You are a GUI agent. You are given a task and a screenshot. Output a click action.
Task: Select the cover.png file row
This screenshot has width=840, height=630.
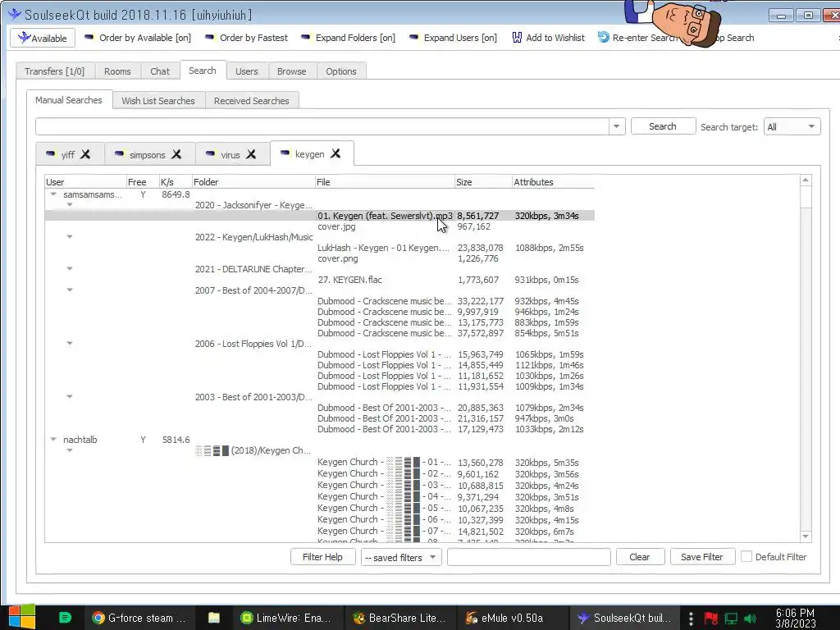(x=320, y=258)
